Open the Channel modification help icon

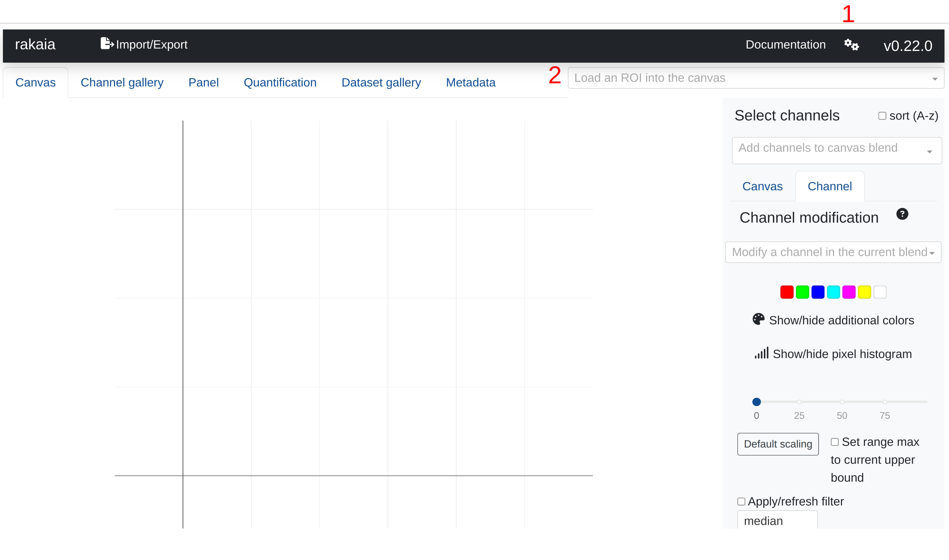(902, 214)
